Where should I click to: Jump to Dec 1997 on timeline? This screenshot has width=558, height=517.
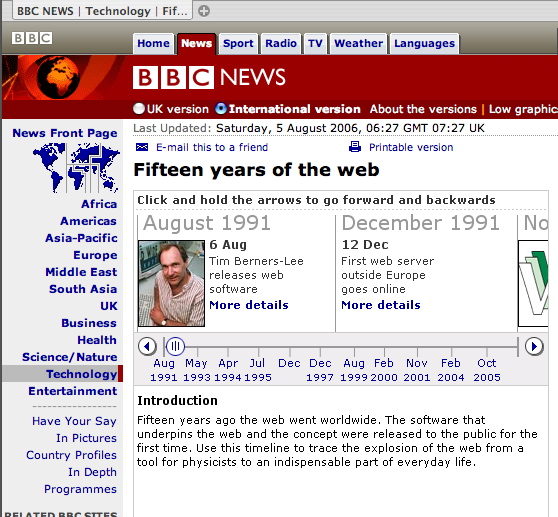(320, 370)
